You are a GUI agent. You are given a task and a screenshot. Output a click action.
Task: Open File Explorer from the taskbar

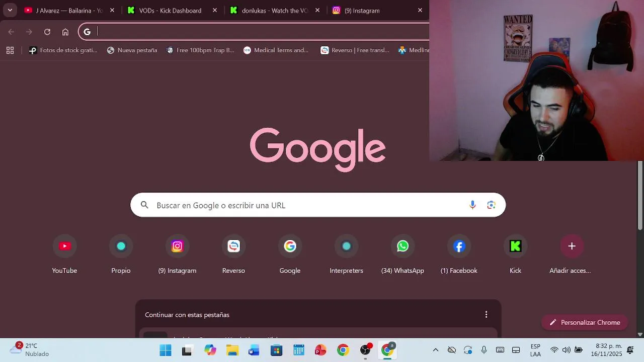point(231,350)
